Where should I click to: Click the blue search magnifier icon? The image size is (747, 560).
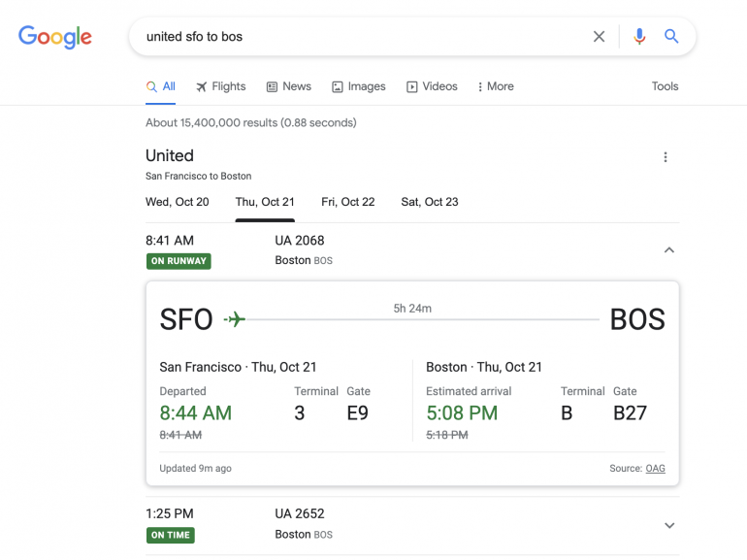tap(671, 37)
